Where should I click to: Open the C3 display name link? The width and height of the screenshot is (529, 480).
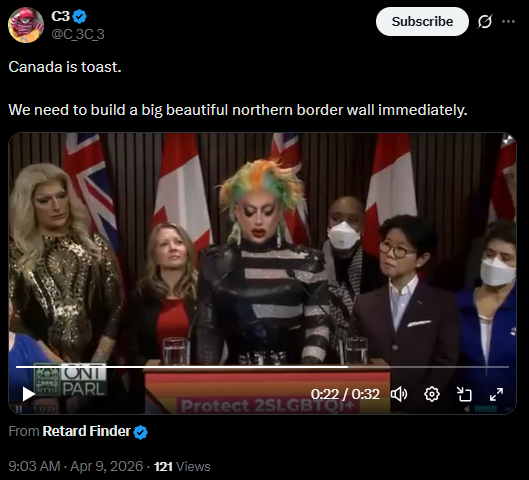[60, 16]
